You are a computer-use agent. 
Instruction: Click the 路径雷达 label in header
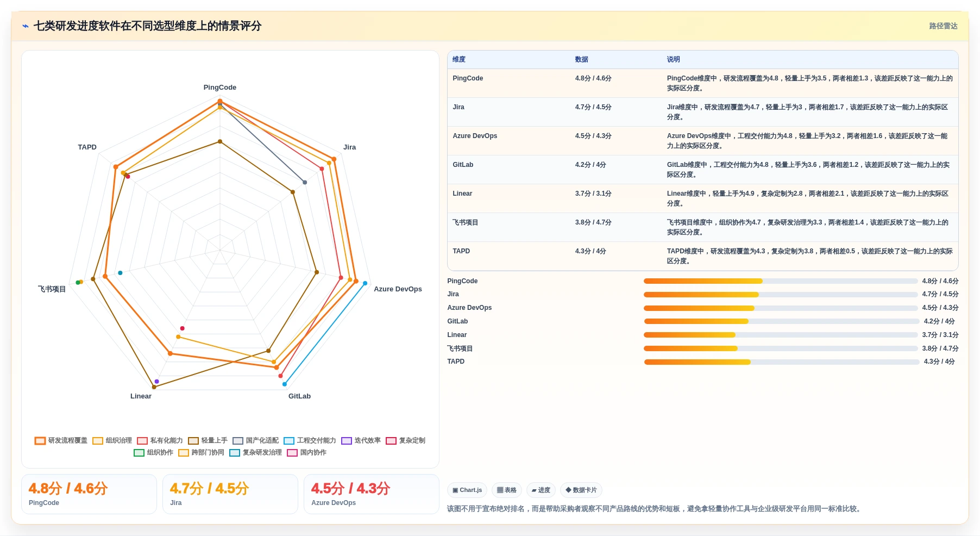point(943,26)
